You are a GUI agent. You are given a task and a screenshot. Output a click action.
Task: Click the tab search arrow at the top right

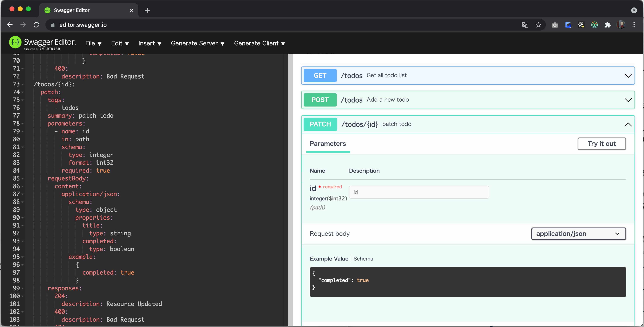click(x=634, y=10)
